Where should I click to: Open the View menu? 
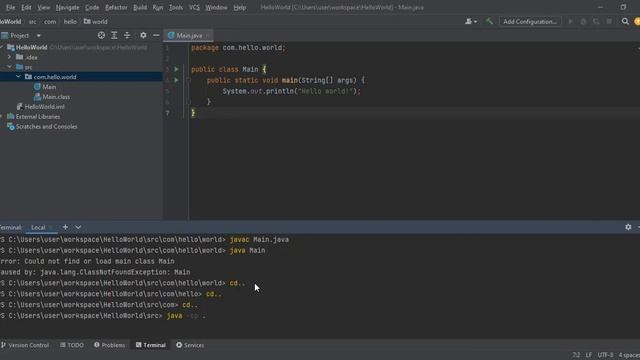click(x=43, y=7)
